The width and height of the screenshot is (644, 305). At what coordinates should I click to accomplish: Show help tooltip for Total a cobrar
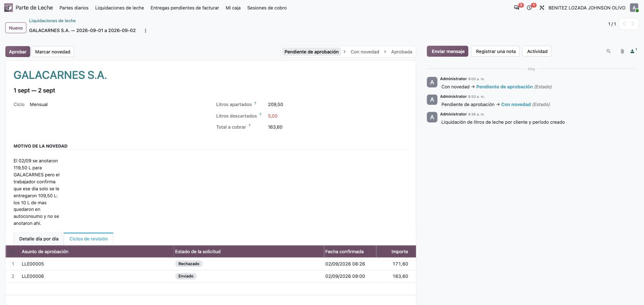click(x=249, y=126)
